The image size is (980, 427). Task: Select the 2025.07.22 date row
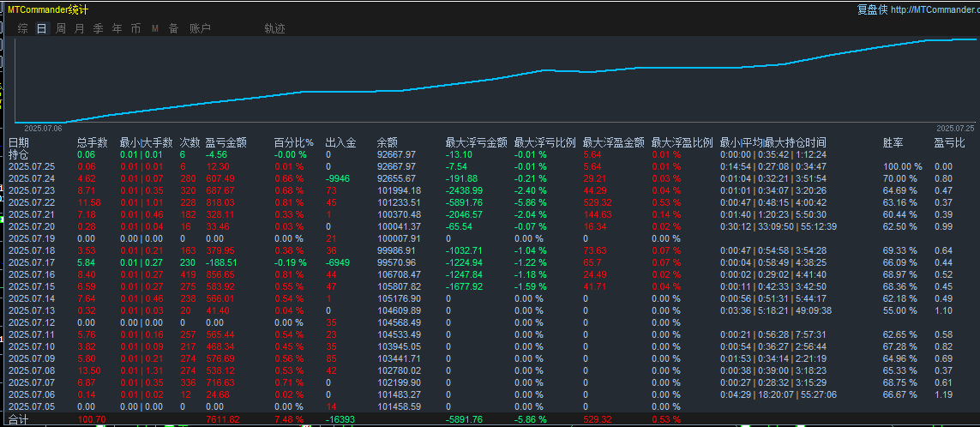(31, 202)
